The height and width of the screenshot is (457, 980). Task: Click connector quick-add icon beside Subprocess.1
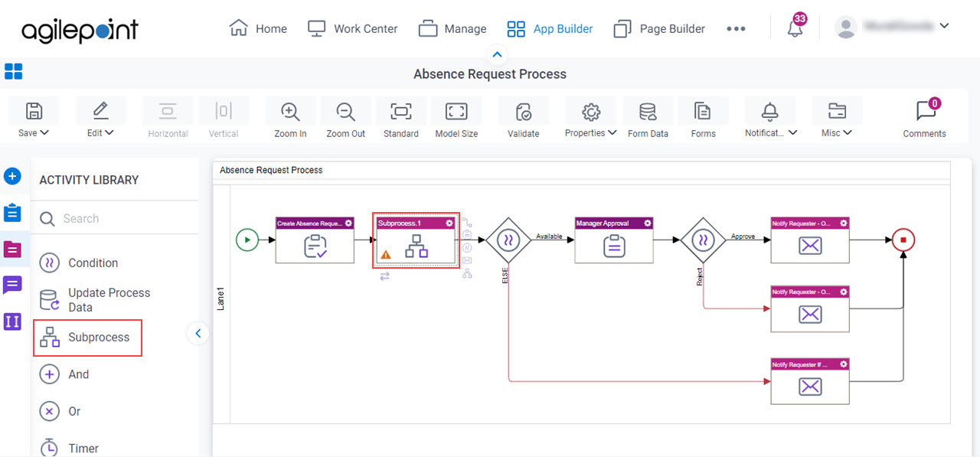click(467, 223)
